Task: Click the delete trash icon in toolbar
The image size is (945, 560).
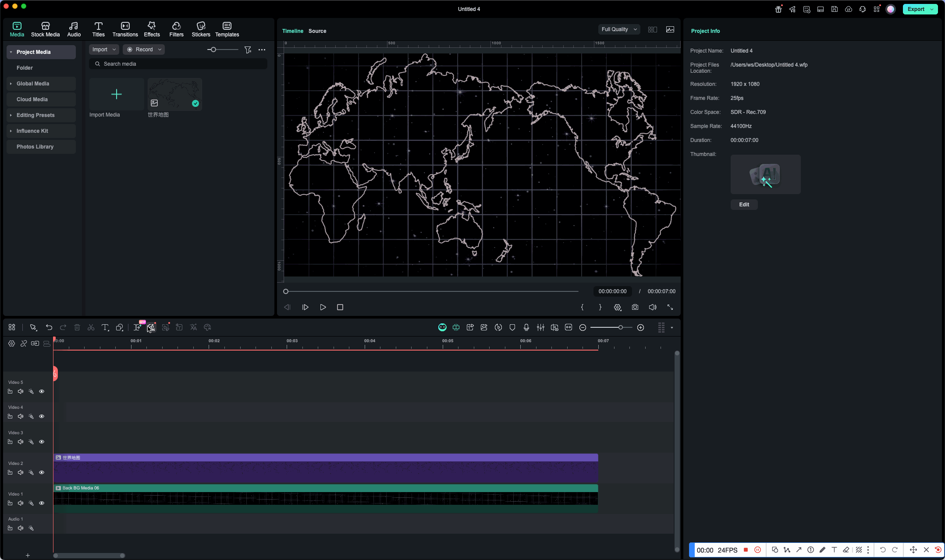Action: pyautogui.click(x=77, y=327)
